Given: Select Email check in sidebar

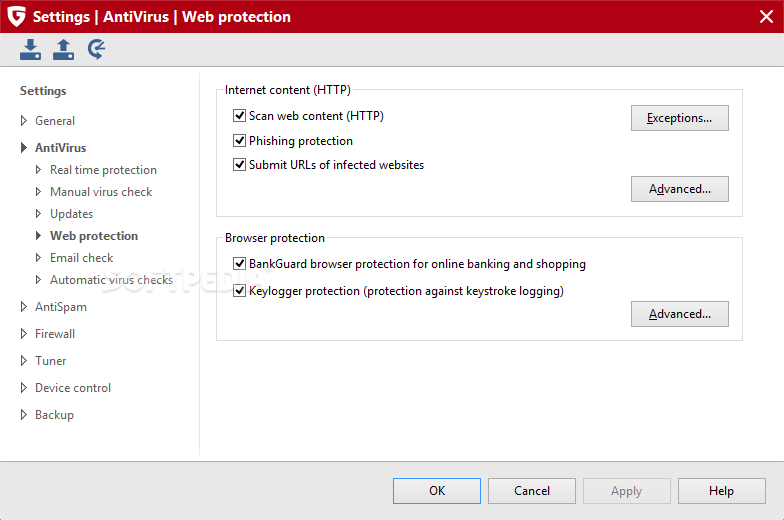Looking at the screenshot, I should click(x=82, y=258).
